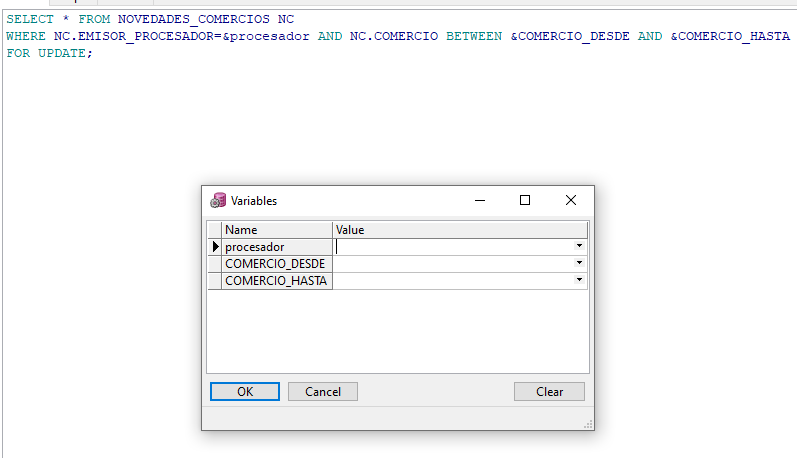The width and height of the screenshot is (797, 458).
Task: Click the resize grip of Variables dialog
Action: tap(588, 424)
